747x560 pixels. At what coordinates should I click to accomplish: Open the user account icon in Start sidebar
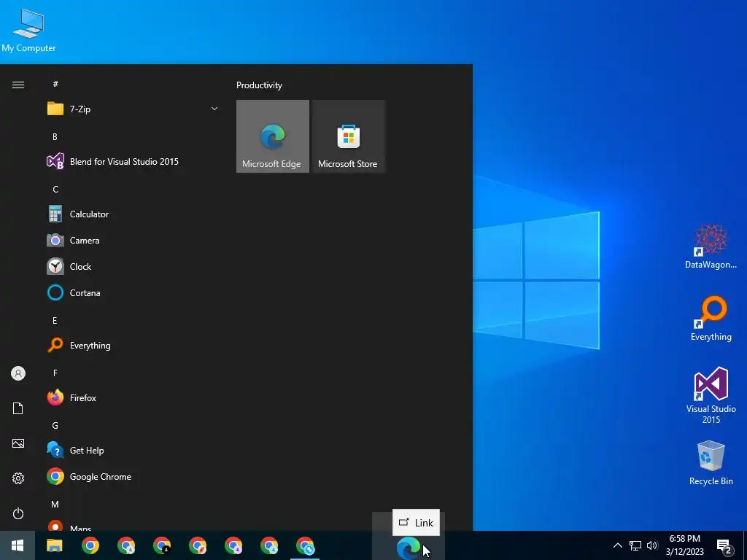point(18,373)
